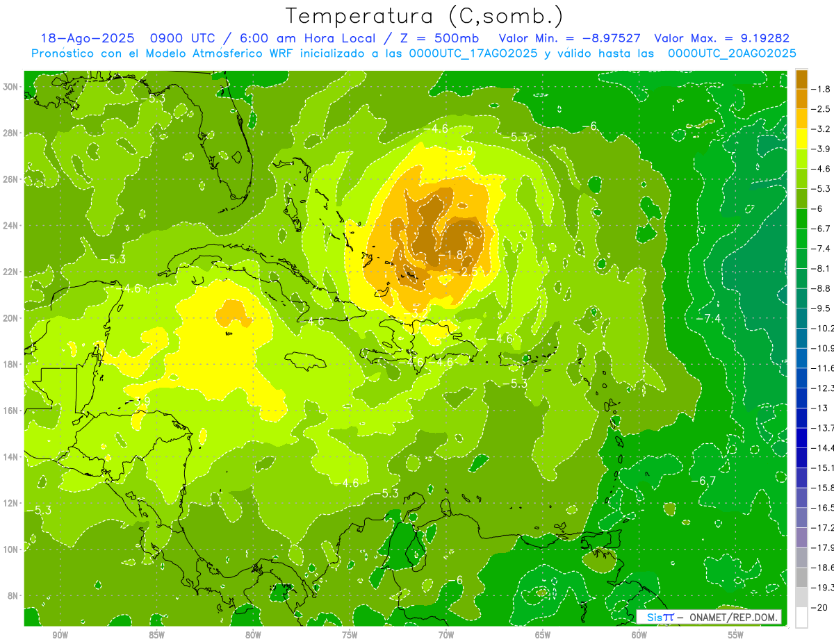
Task: Click the orange legend swatch between -1.8 and -2.5
Action: click(801, 99)
